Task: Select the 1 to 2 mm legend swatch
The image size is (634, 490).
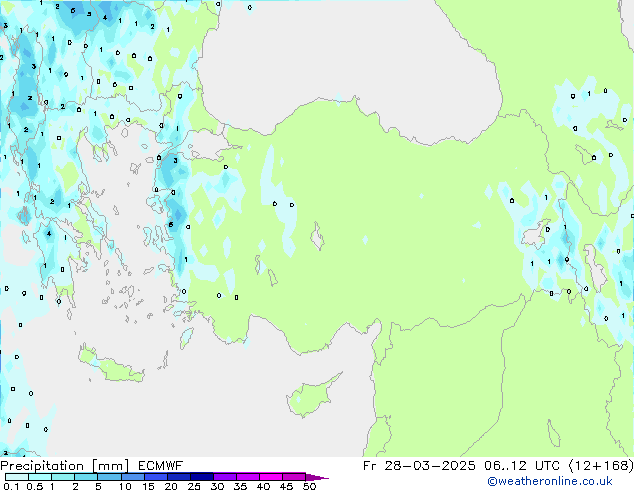Action: tap(63, 477)
